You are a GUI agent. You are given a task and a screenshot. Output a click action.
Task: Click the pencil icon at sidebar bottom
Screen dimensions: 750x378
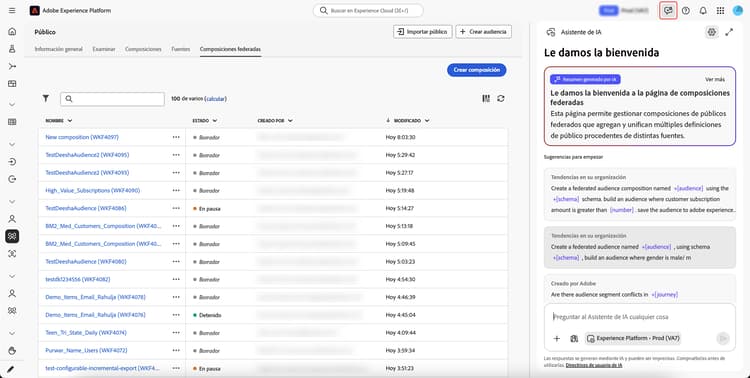tap(11, 369)
